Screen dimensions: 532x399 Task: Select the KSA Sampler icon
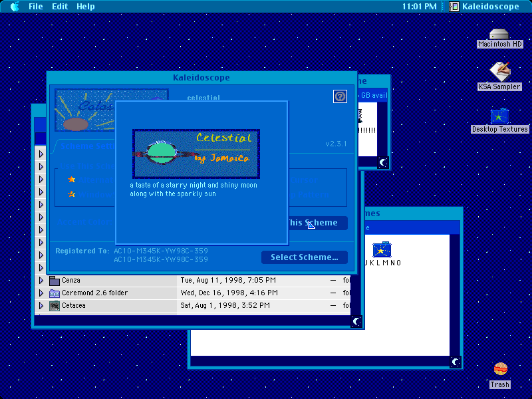click(x=499, y=71)
